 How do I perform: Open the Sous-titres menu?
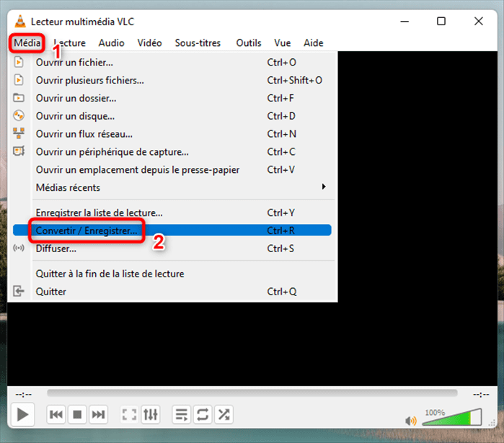pyautogui.click(x=198, y=42)
